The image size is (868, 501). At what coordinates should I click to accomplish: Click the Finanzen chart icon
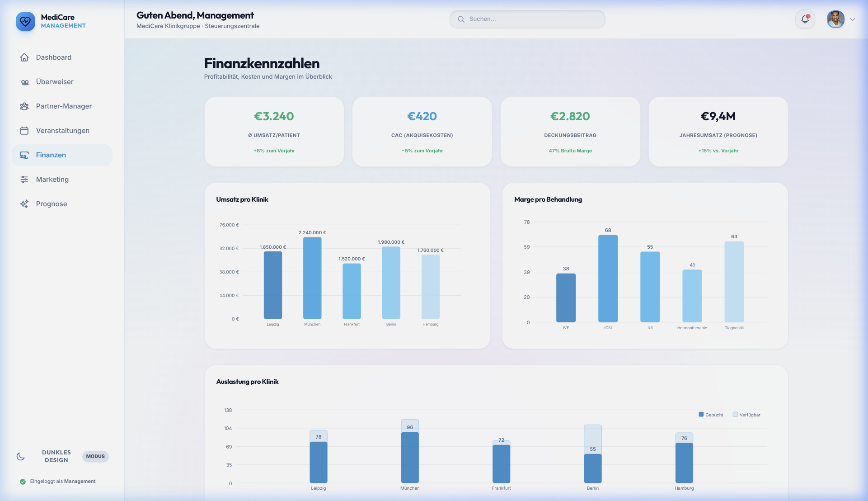pos(24,155)
